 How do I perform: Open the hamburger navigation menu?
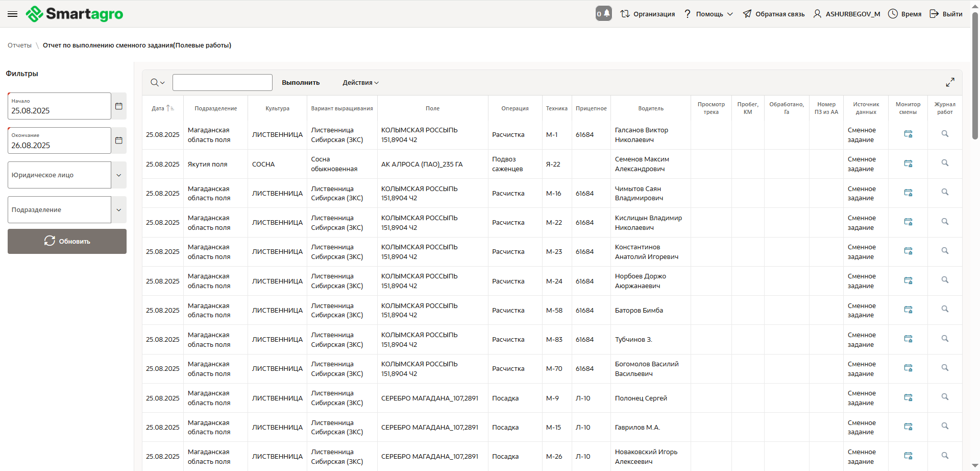pyautogui.click(x=13, y=14)
